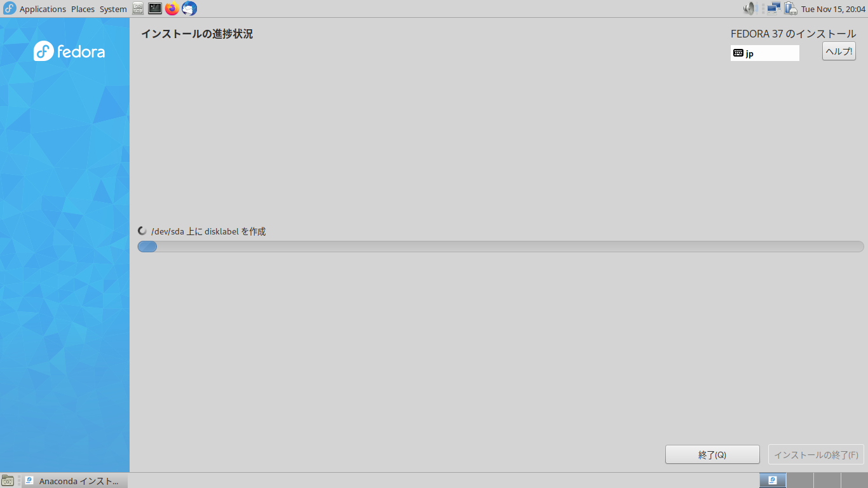Click the network connection tray icon
The height and width of the screenshot is (488, 868).
pos(773,8)
